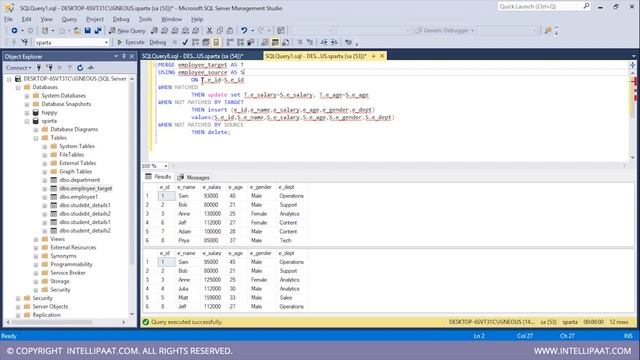Collapse the Tables folder node

[x=36, y=138]
